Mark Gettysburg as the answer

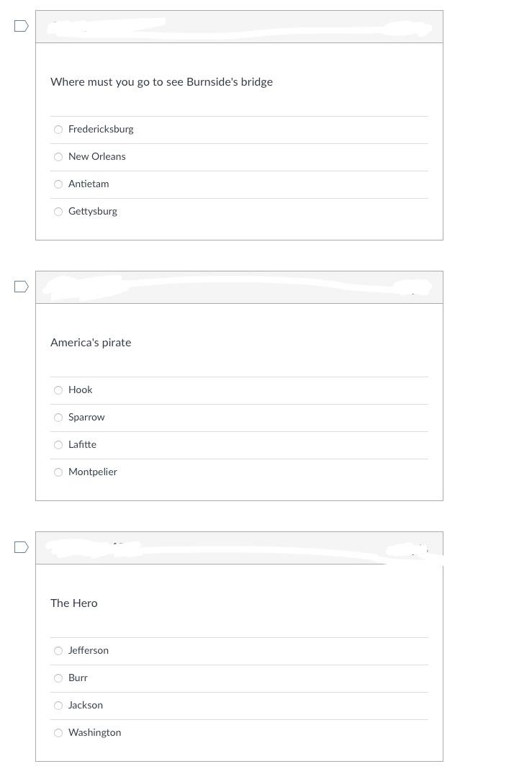pyautogui.click(x=58, y=212)
